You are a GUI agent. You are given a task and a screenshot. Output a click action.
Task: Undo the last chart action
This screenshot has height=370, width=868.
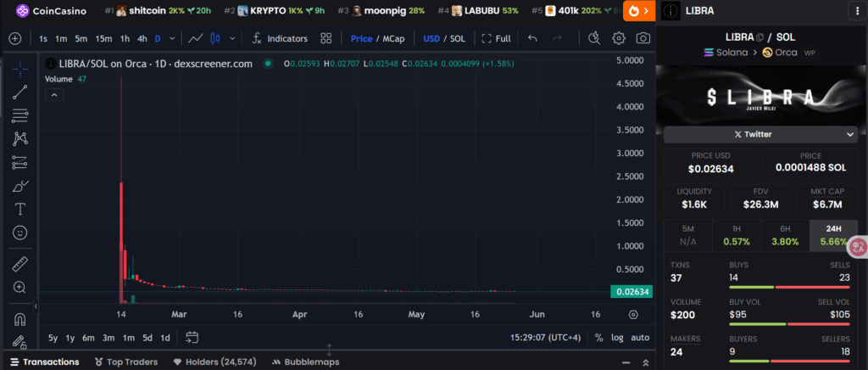click(x=532, y=39)
